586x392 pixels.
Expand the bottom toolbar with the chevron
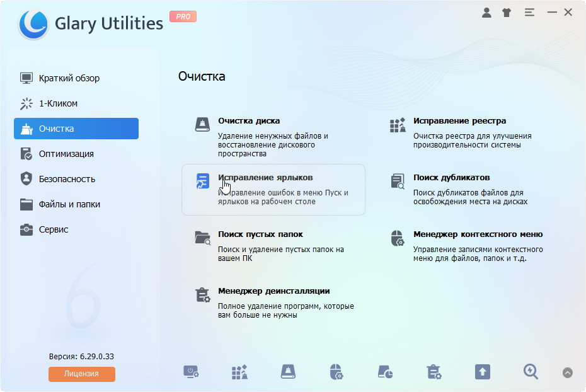pyautogui.click(x=568, y=372)
